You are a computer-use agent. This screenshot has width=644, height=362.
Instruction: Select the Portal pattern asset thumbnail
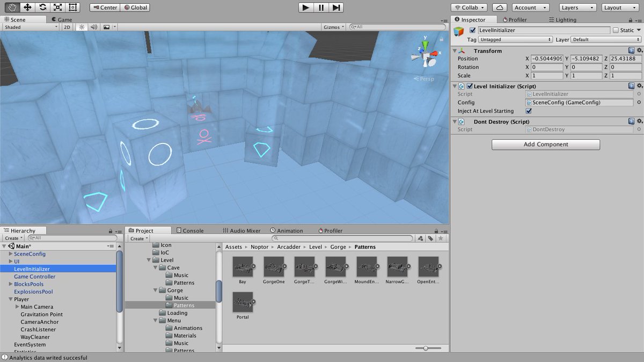[243, 301]
